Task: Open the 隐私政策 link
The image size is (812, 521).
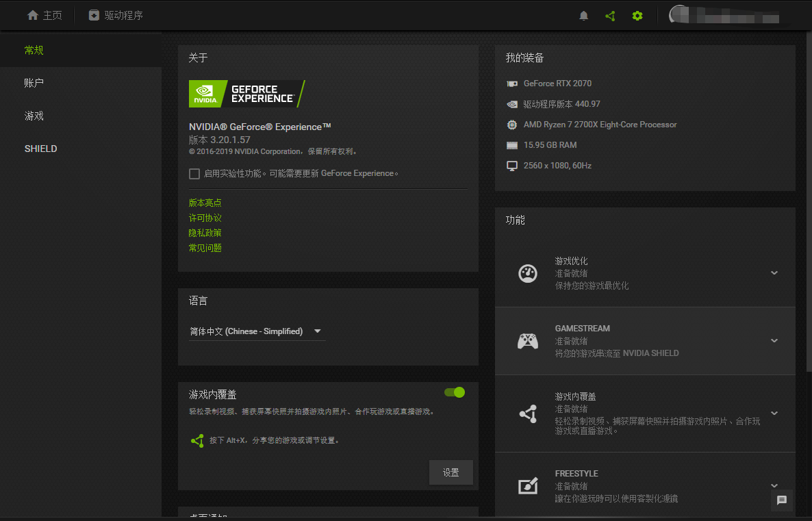Action: click(x=205, y=232)
